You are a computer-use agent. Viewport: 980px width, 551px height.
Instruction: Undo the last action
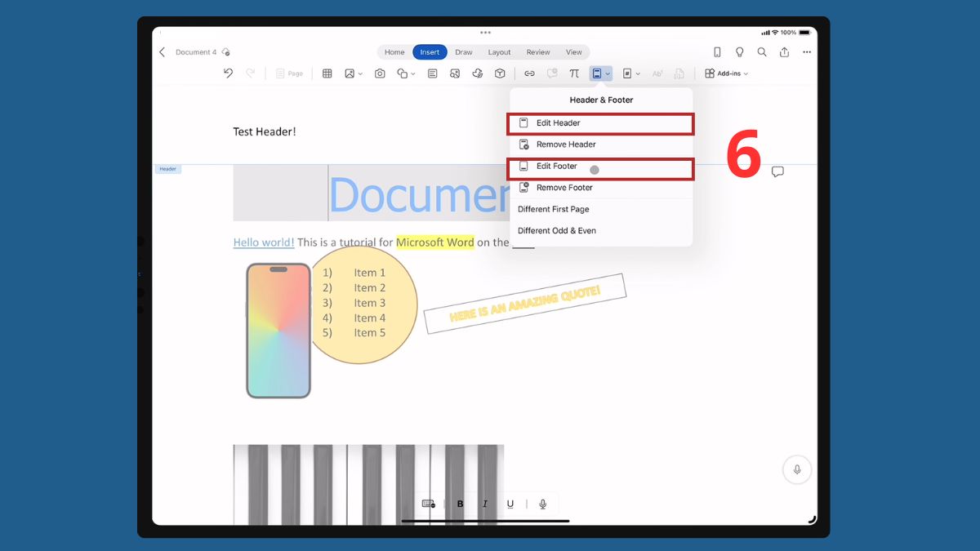point(228,73)
